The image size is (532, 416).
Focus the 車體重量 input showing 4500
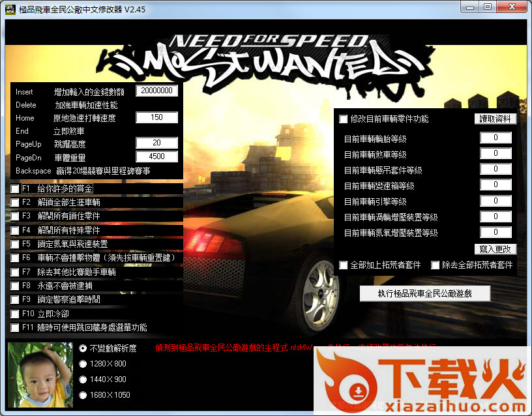[x=156, y=156]
